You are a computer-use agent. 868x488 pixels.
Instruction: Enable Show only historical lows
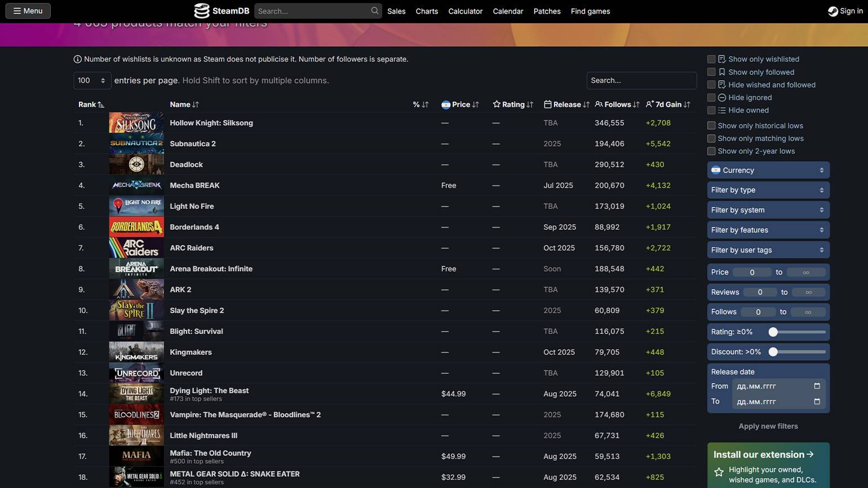[711, 126]
